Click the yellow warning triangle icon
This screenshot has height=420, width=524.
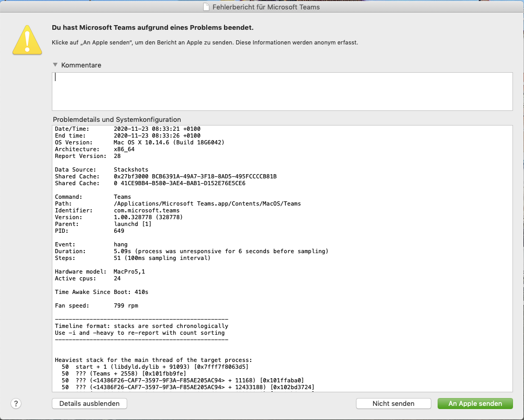pos(27,40)
